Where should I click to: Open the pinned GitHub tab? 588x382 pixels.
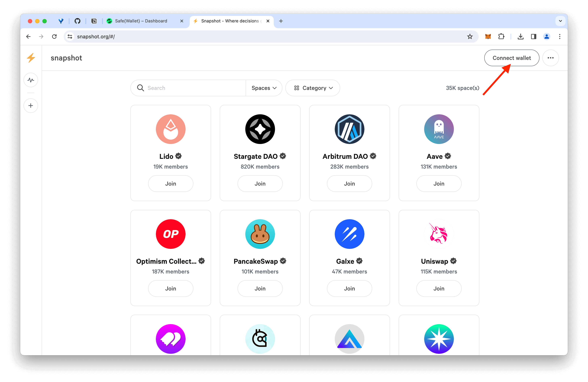pos(78,21)
